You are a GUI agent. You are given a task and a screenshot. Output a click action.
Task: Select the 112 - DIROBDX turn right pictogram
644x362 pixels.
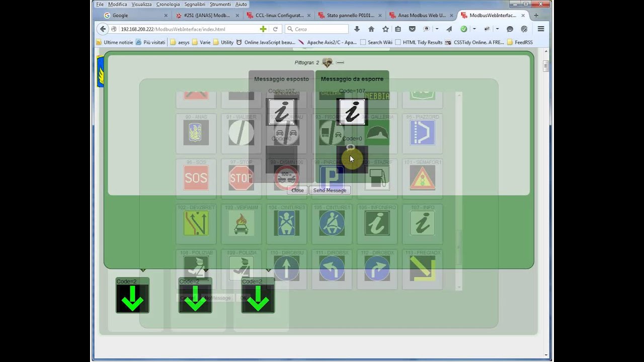click(377, 268)
